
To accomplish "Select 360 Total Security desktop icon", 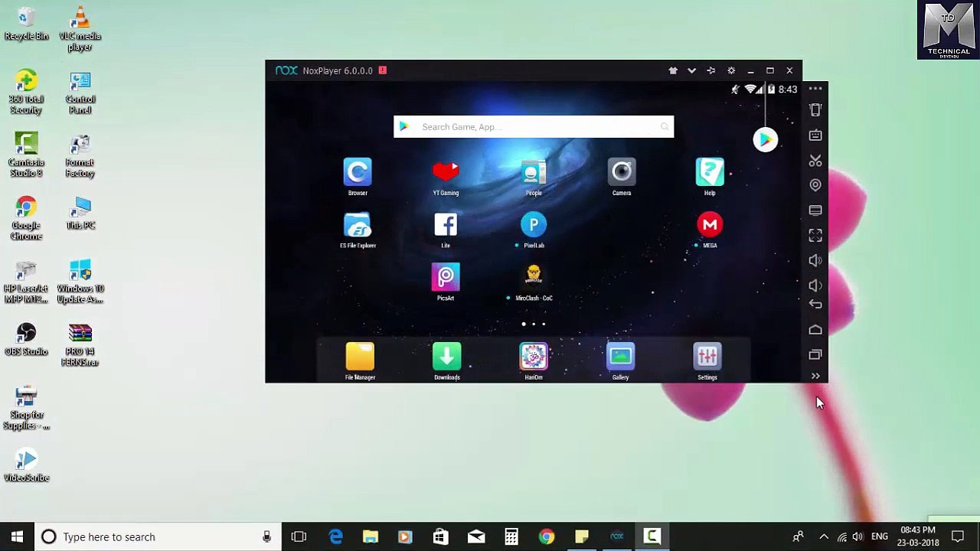I will pyautogui.click(x=26, y=92).
